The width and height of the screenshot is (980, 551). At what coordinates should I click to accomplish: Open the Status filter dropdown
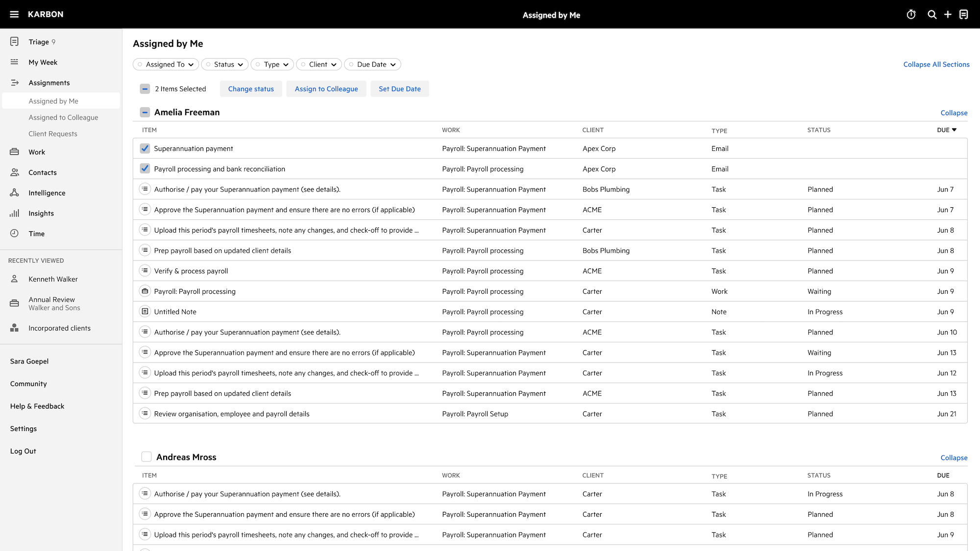[225, 64]
